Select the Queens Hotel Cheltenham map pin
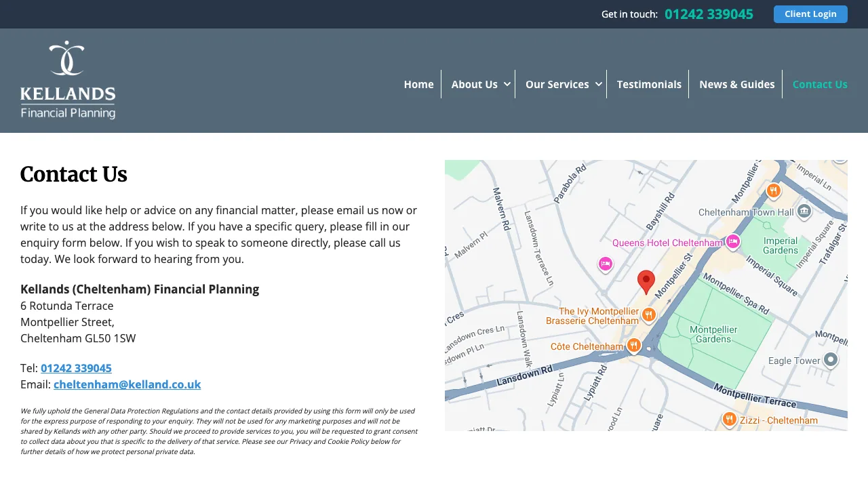This screenshot has height=488, width=868. pyautogui.click(x=732, y=242)
